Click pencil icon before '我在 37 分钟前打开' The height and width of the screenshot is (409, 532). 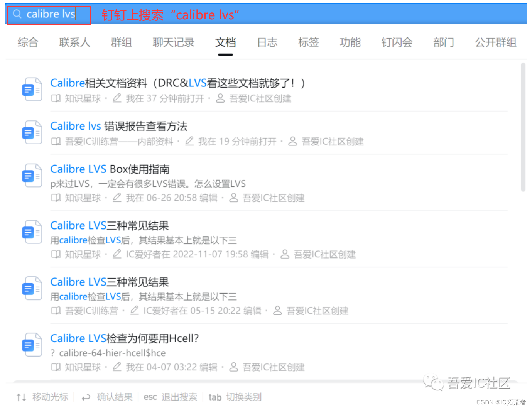point(117,98)
